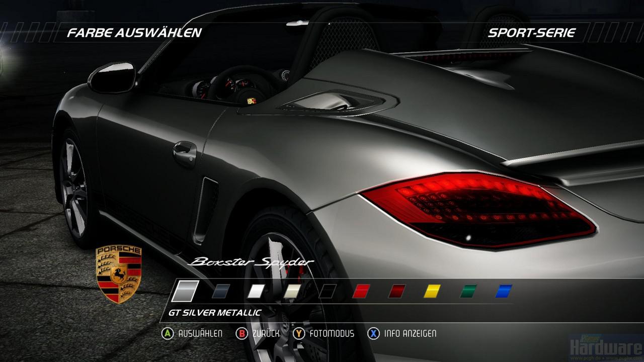This screenshot has width=644, height=362.
Task: Click the Boxster Spyder model name
Action: (251, 262)
